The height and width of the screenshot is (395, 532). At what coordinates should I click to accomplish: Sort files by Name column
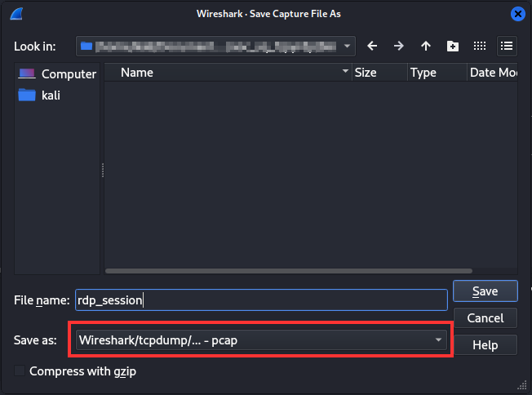point(228,73)
